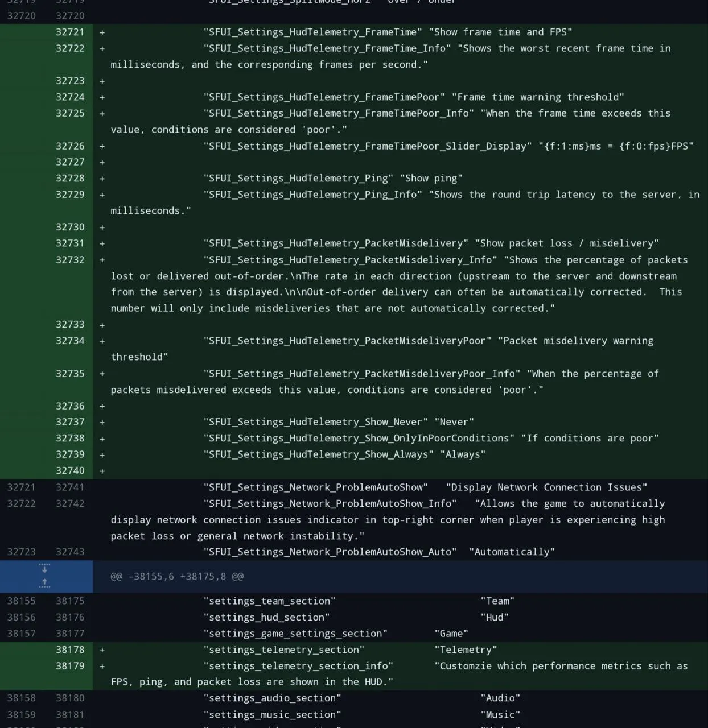Click line number 32724 FrameTimePoor row
The width and height of the screenshot is (708, 728).
[x=70, y=97]
